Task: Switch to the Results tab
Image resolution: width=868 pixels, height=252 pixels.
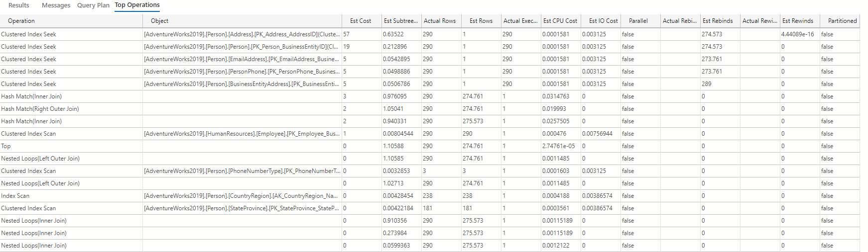Action: click(x=19, y=5)
